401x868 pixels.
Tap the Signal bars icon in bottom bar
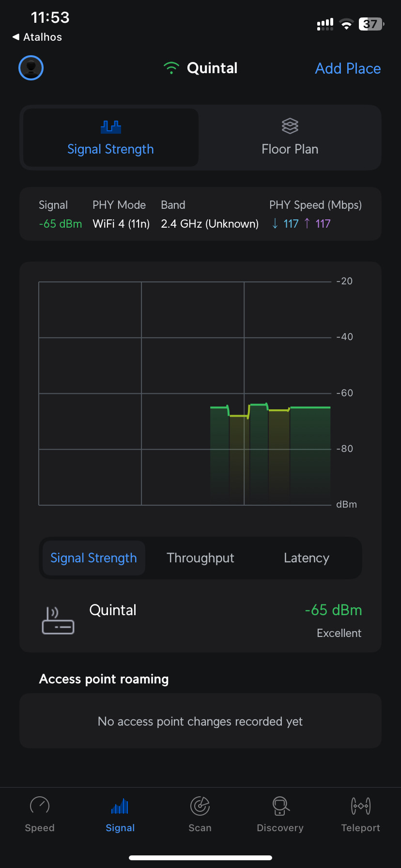point(120,806)
